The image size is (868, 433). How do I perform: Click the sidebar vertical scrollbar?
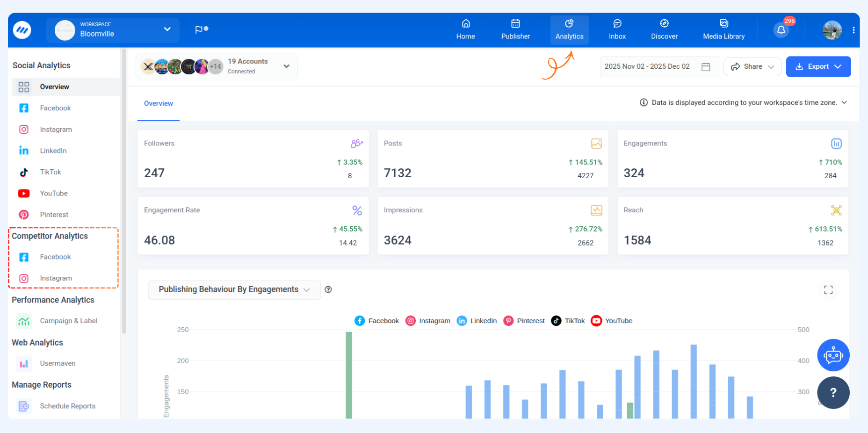pos(124,192)
